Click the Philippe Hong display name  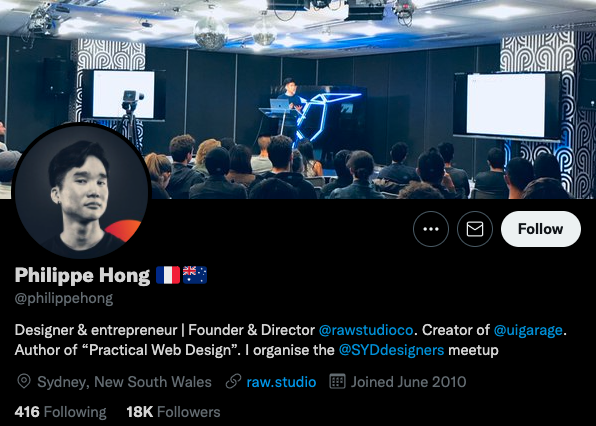pos(82,276)
